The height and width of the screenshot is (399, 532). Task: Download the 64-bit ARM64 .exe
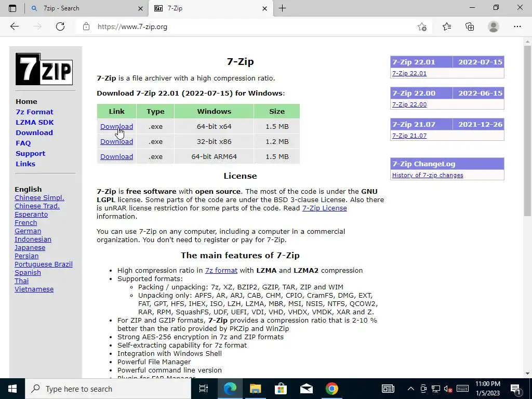pyautogui.click(x=116, y=157)
